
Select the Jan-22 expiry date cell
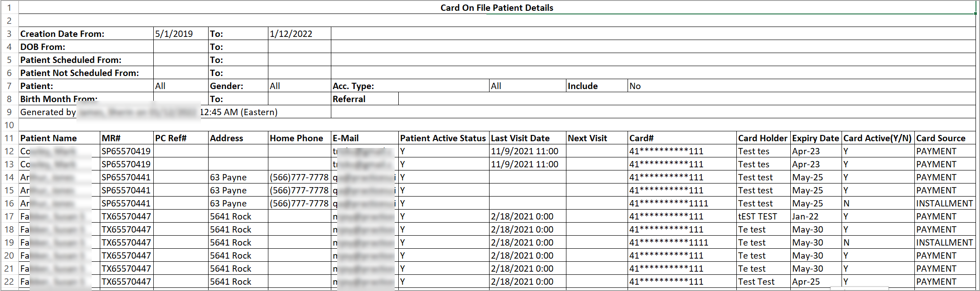point(805,216)
